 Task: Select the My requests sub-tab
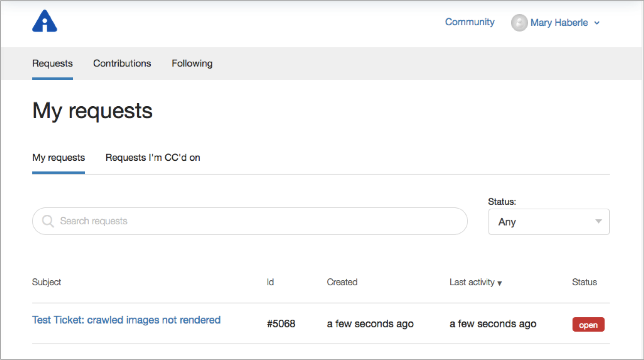point(58,158)
